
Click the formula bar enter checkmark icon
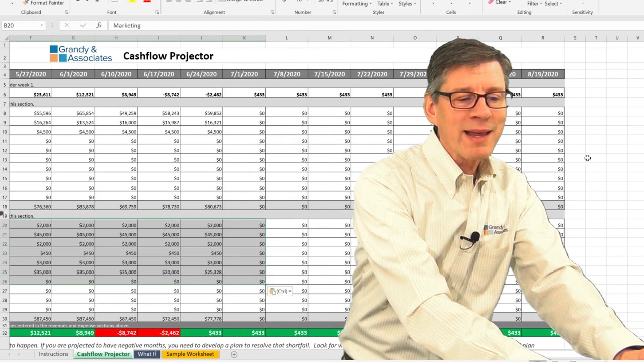point(83,25)
